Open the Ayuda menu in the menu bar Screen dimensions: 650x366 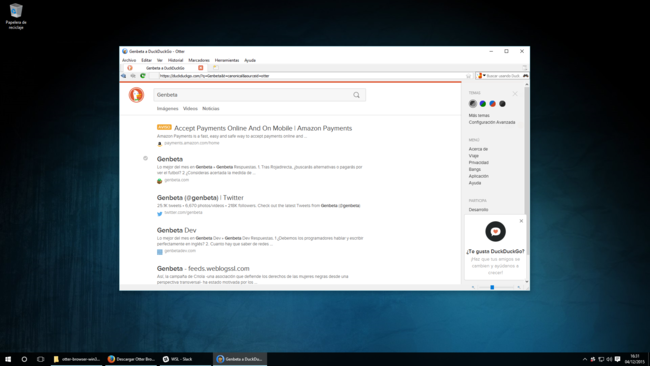point(250,60)
